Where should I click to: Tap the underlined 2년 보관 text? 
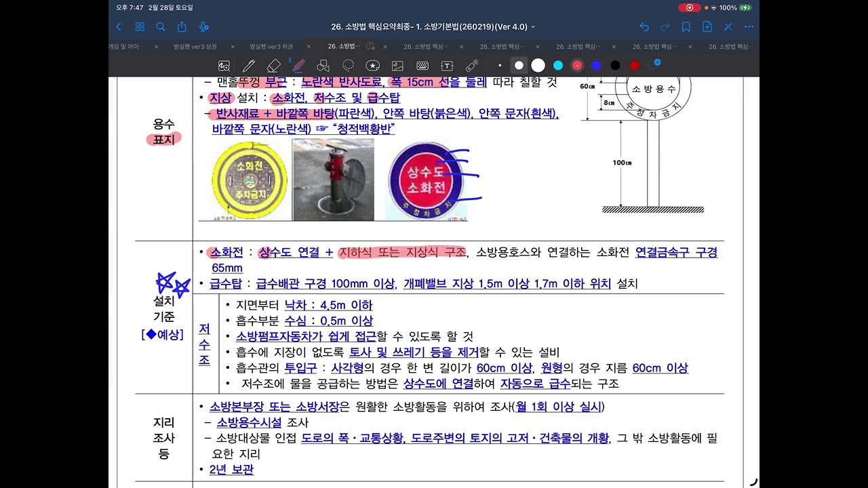click(x=231, y=469)
